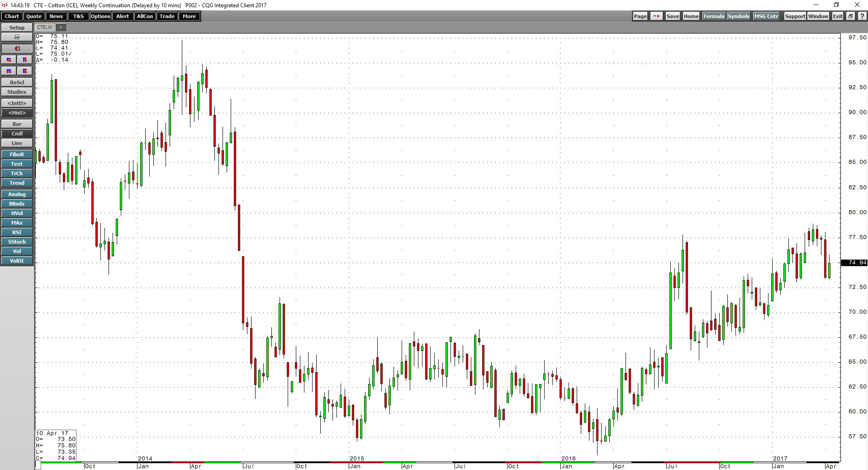
Task: Select the vertical compress arrows icon
Action: [x=24, y=71]
